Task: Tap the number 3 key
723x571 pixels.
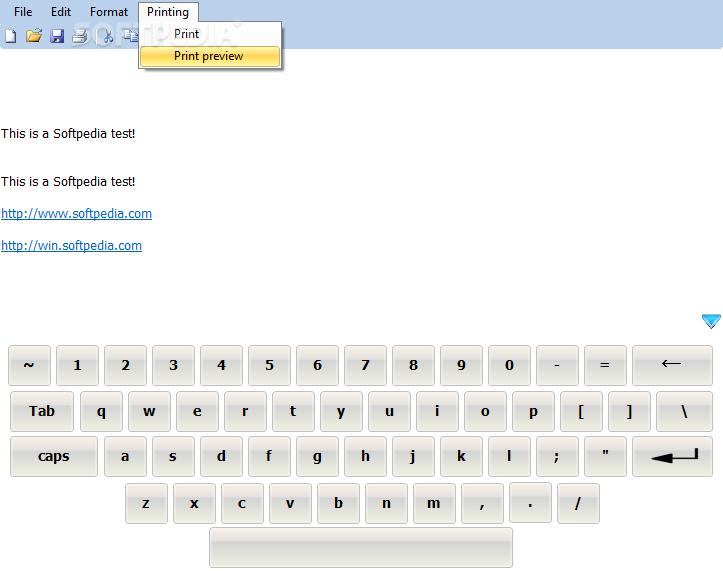Action: (173, 365)
